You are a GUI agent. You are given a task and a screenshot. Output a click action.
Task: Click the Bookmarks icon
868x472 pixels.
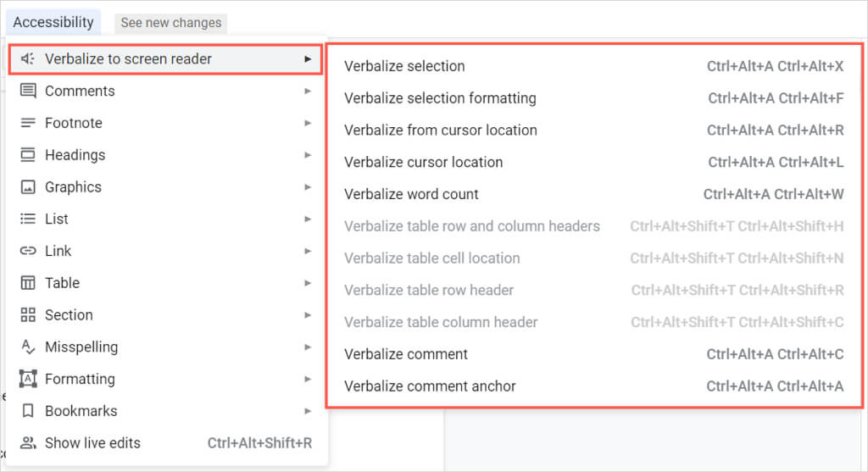click(28, 411)
